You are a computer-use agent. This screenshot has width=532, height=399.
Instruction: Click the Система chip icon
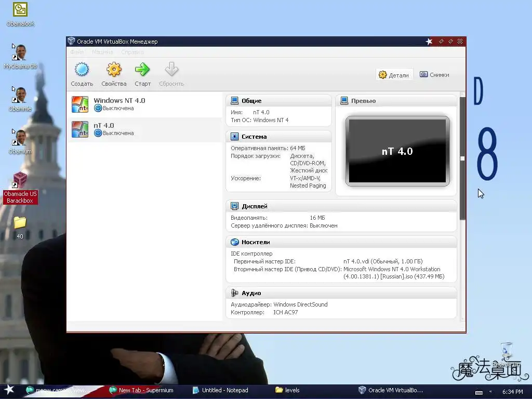click(234, 137)
